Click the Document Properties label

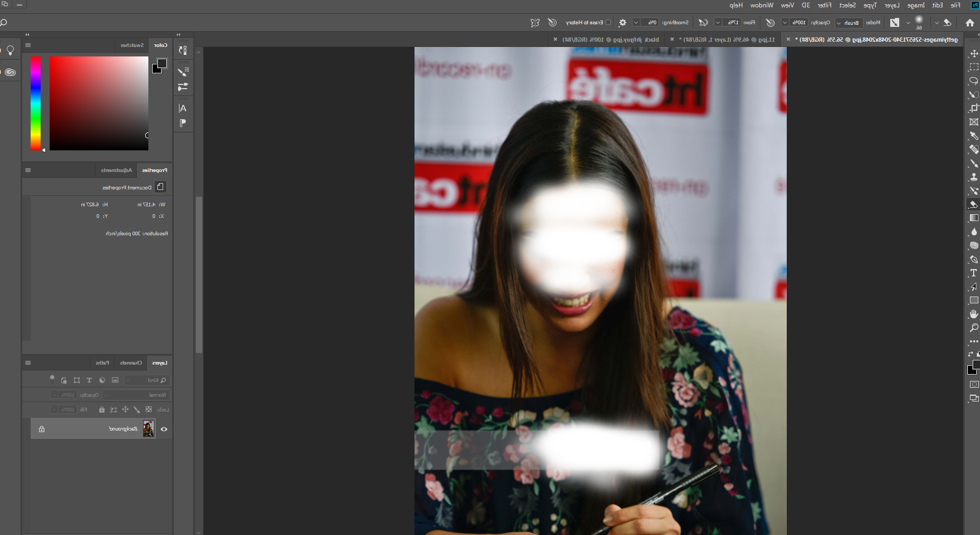(x=127, y=187)
